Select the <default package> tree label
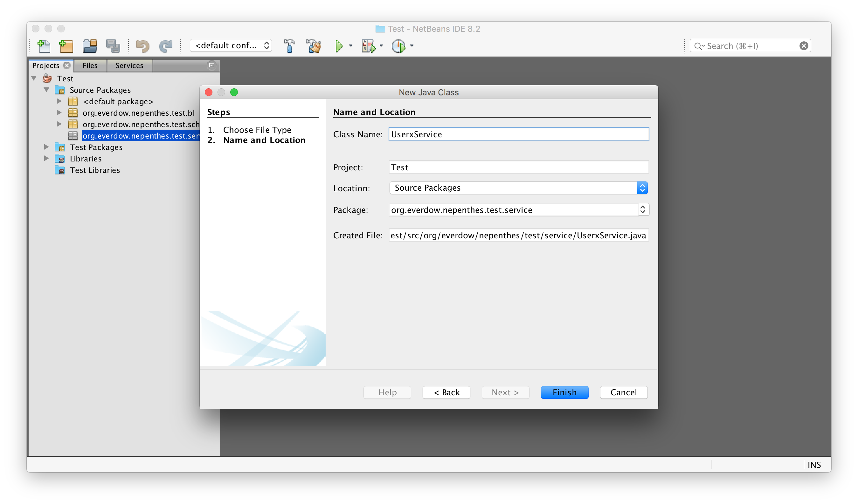Screen dimensions: 858x504 [x=118, y=101]
